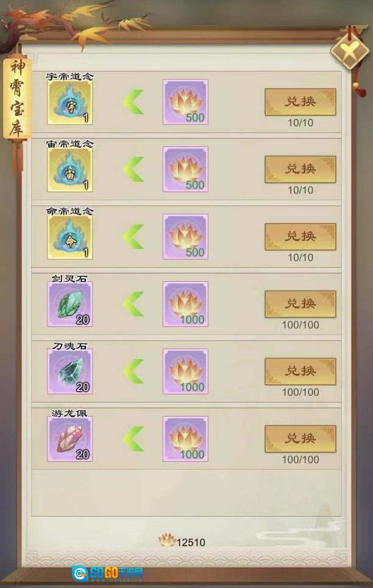Tap the 500 lotus cost icon for 命帝道念
The width and height of the screenshot is (373, 588).
click(x=185, y=237)
